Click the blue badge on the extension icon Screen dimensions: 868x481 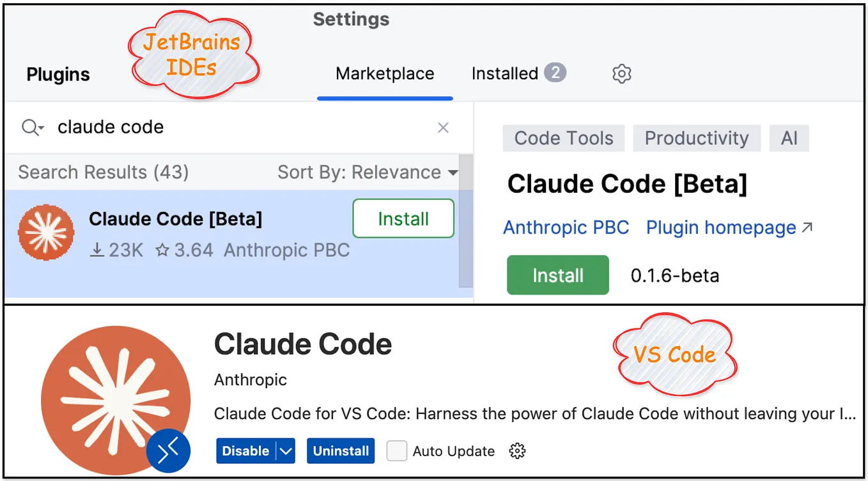pos(168,452)
